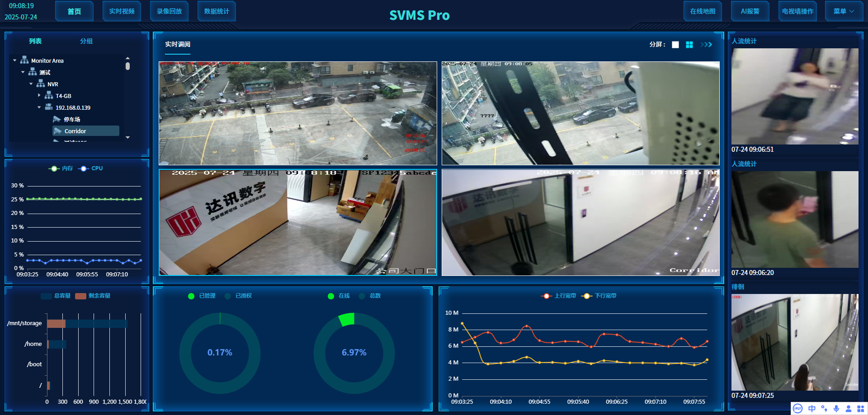Switch to single-screen layout icon
This screenshot has height=415, width=868.
coord(675,45)
